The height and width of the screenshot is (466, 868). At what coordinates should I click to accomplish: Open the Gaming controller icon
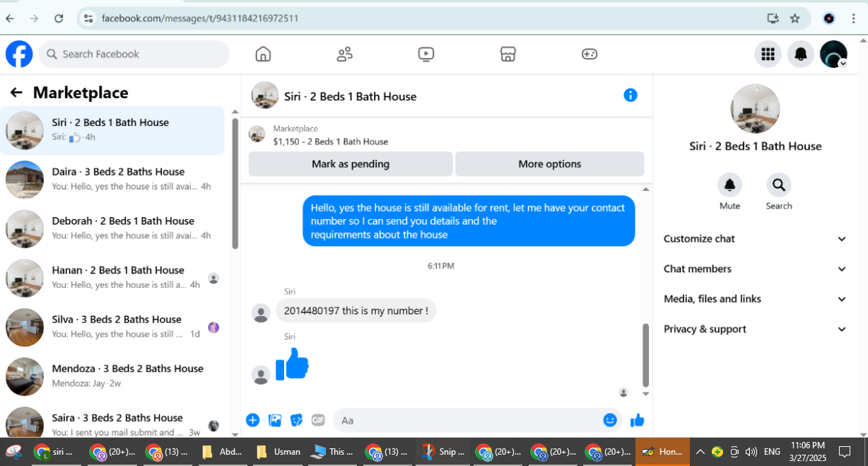pyautogui.click(x=590, y=54)
